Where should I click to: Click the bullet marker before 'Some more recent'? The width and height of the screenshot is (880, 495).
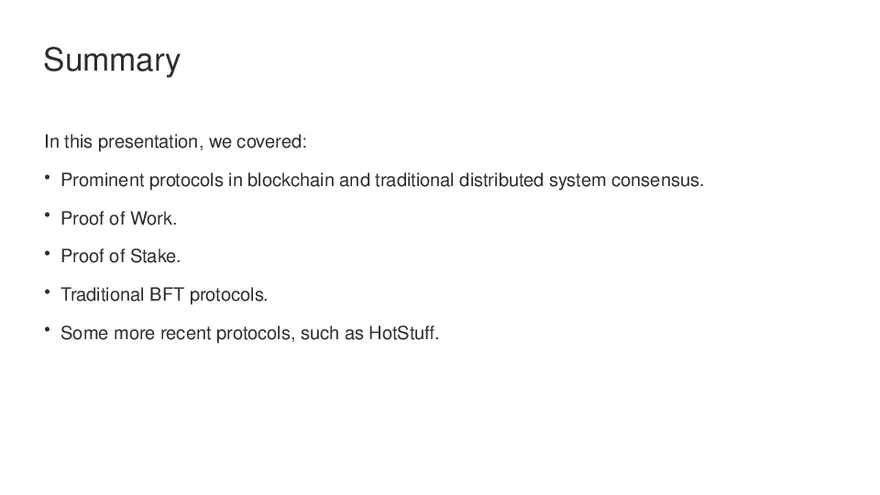tap(47, 331)
